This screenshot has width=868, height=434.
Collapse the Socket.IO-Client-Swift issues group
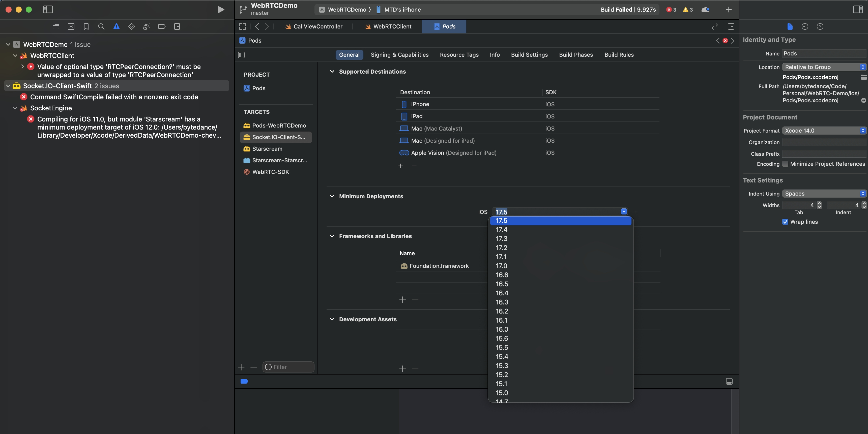[8, 86]
